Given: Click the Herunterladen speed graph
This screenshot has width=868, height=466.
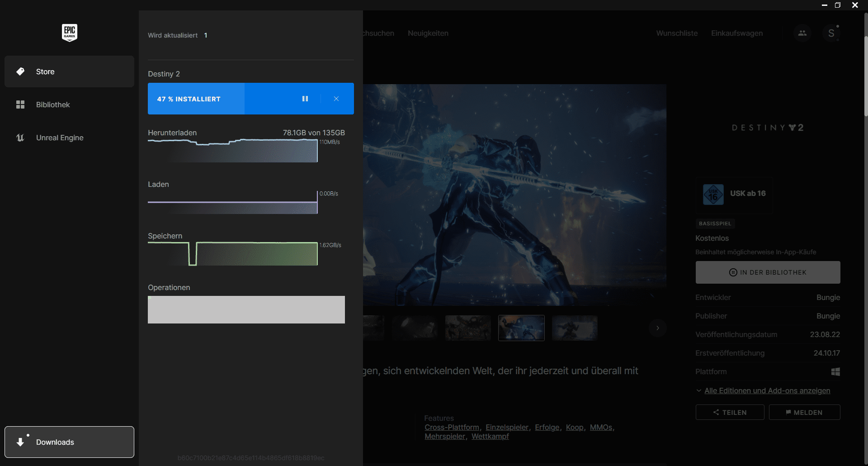Looking at the screenshot, I should [x=232, y=150].
